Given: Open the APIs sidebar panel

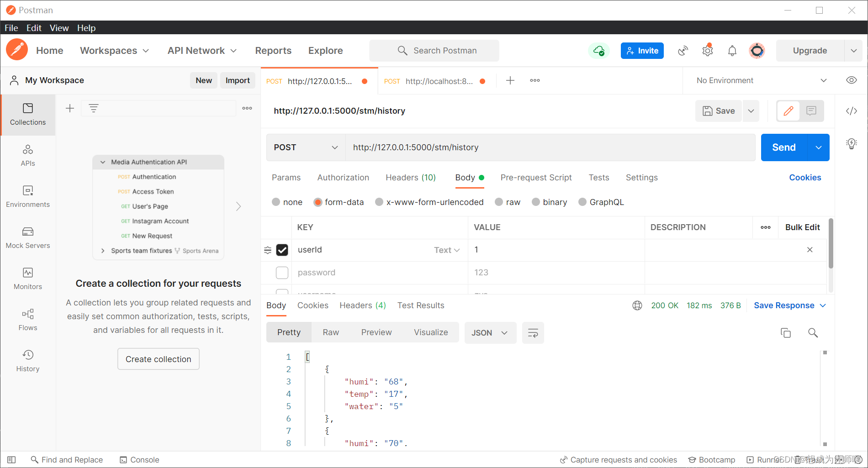Looking at the screenshot, I should pyautogui.click(x=28, y=156).
